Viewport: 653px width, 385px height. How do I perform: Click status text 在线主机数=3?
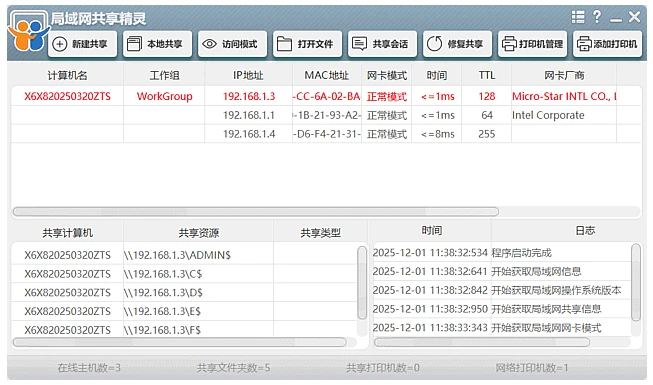(89, 368)
